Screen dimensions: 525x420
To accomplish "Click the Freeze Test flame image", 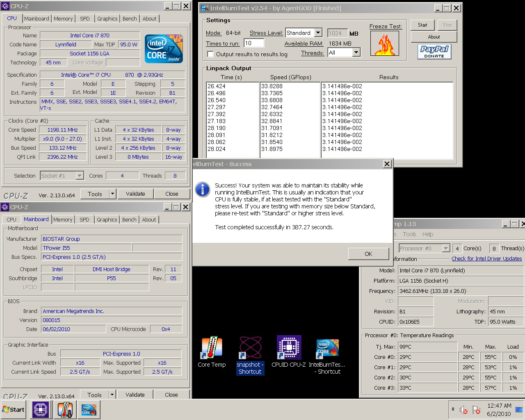I will click(x=384, y=43).
